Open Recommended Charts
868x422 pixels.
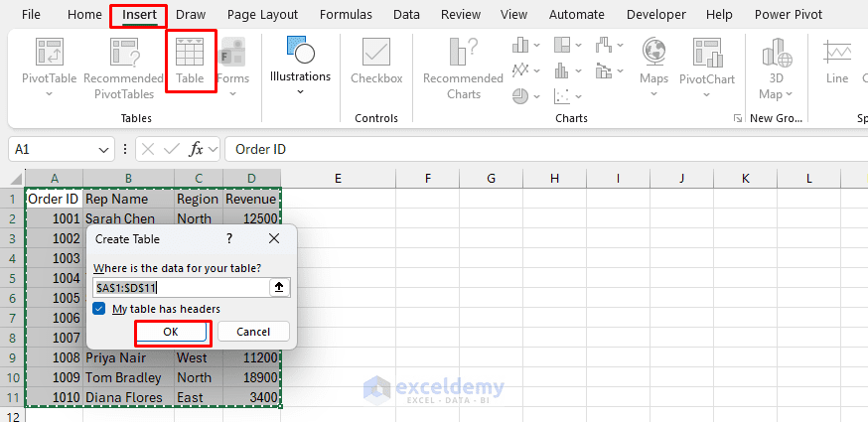coord(464,69)
